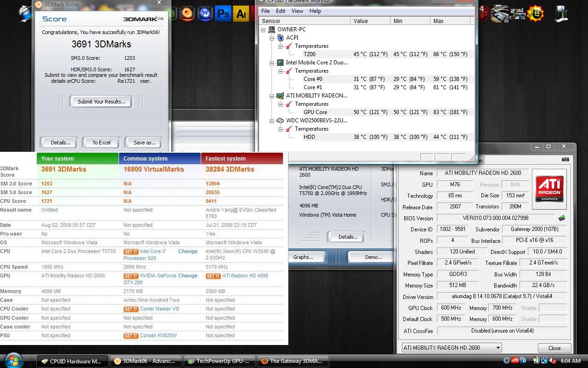Click the BIOS Version field in GPU-Z
Image resolution: width=588 pixels, height=368 pixels.
click(496, 218)
